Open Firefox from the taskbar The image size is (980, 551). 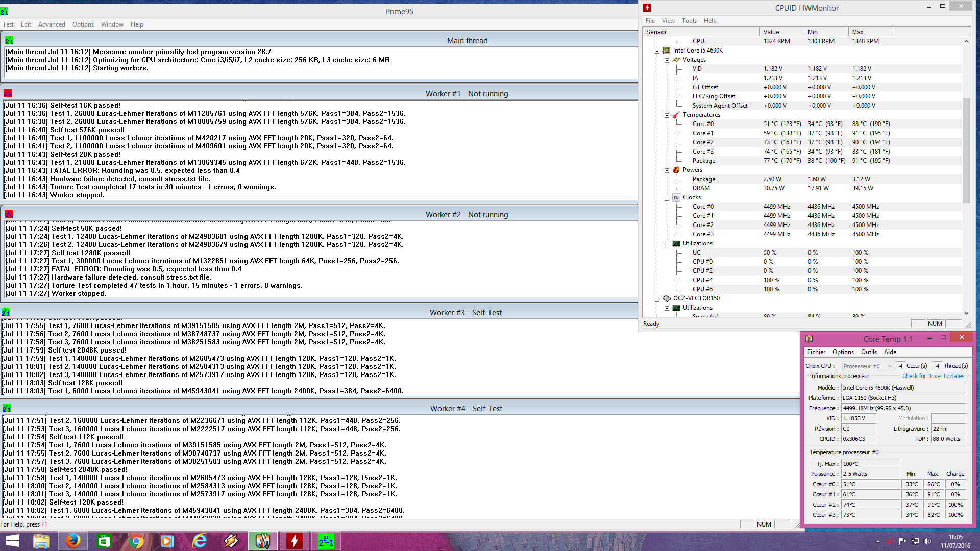[x=73, y=541]
